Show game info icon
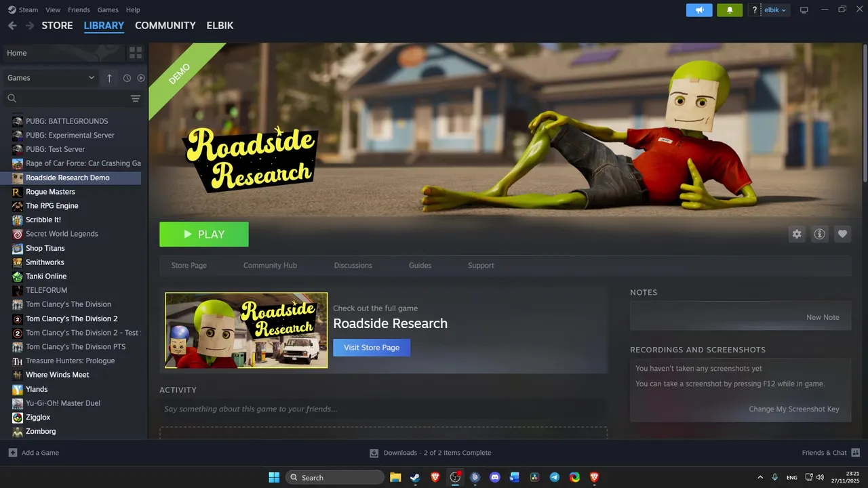The image size is (868, 488). [x=819, y=234]
